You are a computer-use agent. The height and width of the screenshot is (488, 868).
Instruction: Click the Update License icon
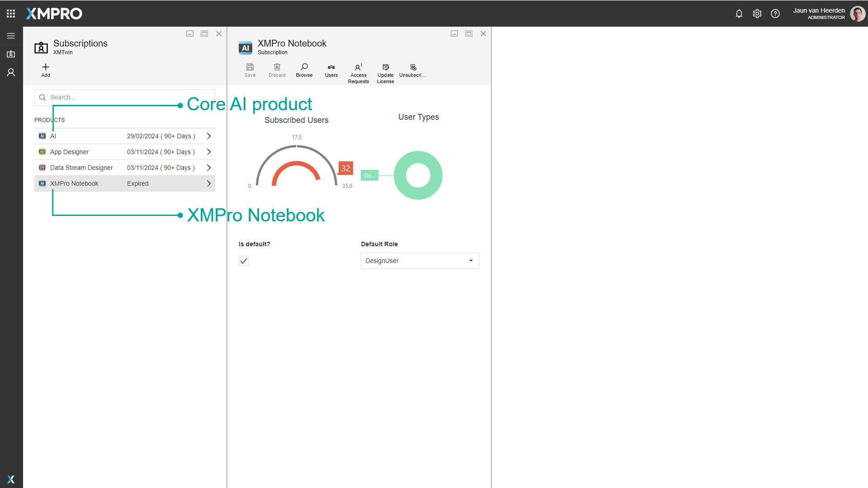[386, 67]
